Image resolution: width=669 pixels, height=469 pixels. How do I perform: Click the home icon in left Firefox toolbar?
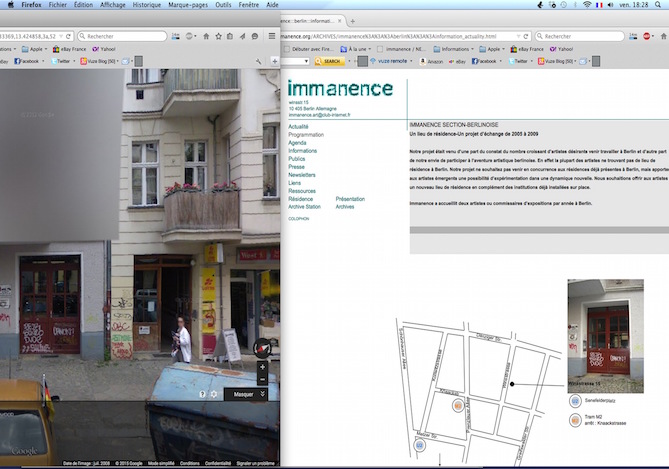coord(206,36)
